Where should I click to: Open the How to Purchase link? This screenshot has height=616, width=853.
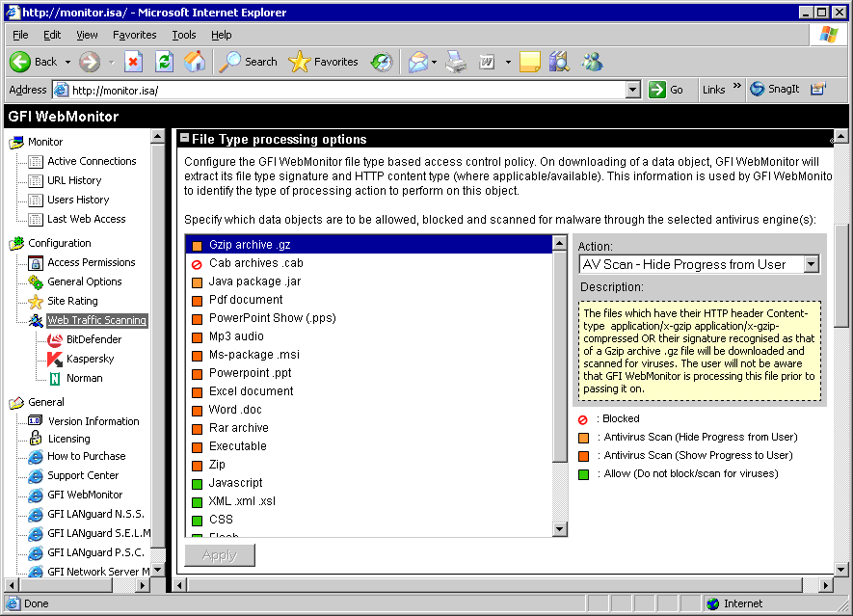pos(87,456)
